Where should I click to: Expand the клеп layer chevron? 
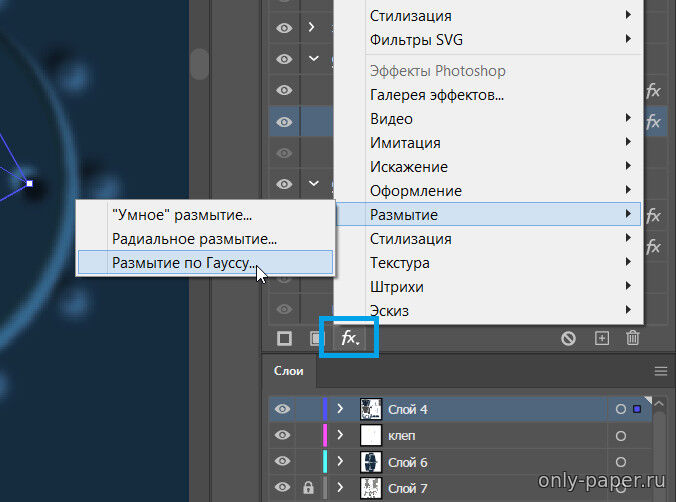[340, 436]
